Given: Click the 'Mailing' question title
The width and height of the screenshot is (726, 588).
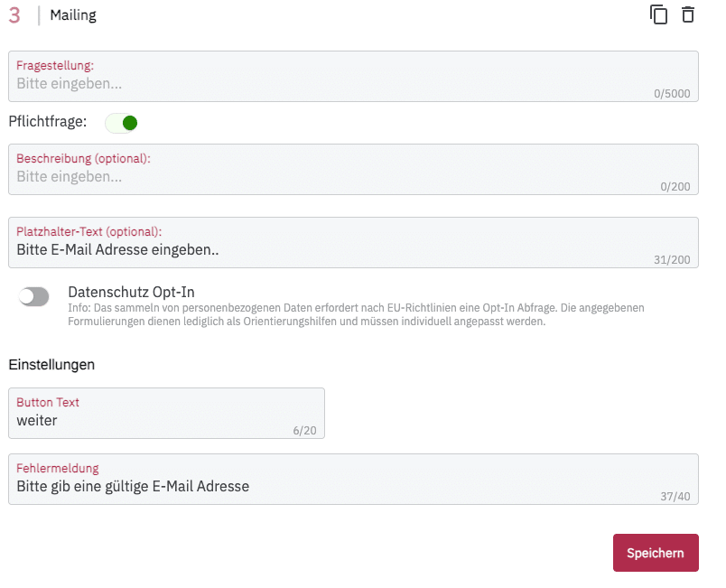Looking at the screenshot, I should (x=73, y=15).
